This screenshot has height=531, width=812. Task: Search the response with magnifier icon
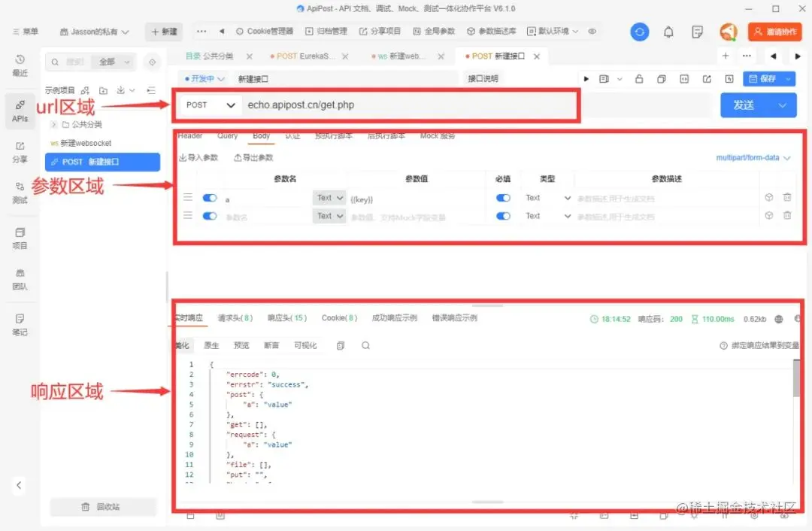point(365,345)
